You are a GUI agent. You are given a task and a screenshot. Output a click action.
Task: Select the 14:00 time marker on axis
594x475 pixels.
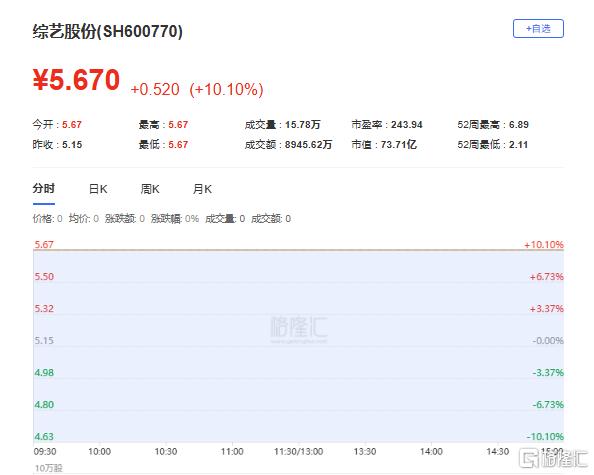click(x=431, y=452)
